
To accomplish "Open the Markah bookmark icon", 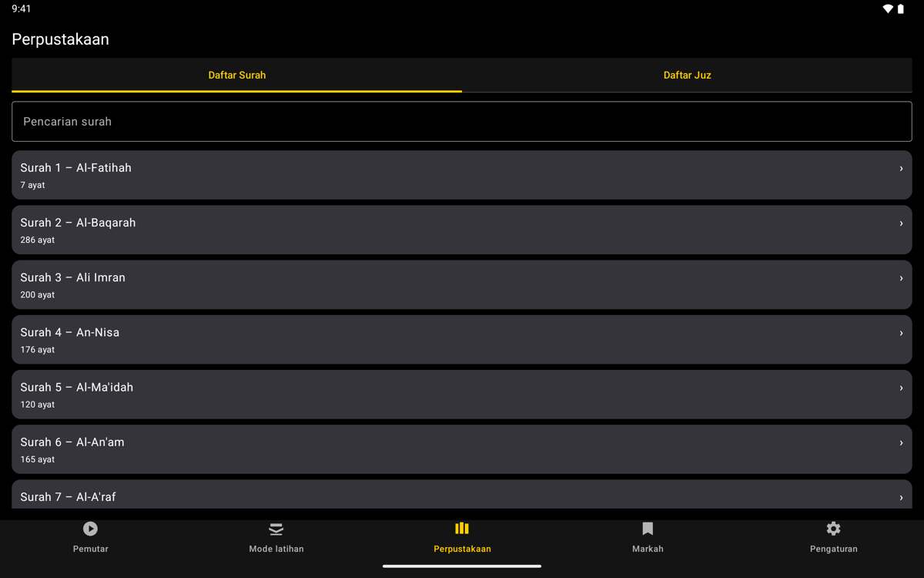I will [648, 529].
